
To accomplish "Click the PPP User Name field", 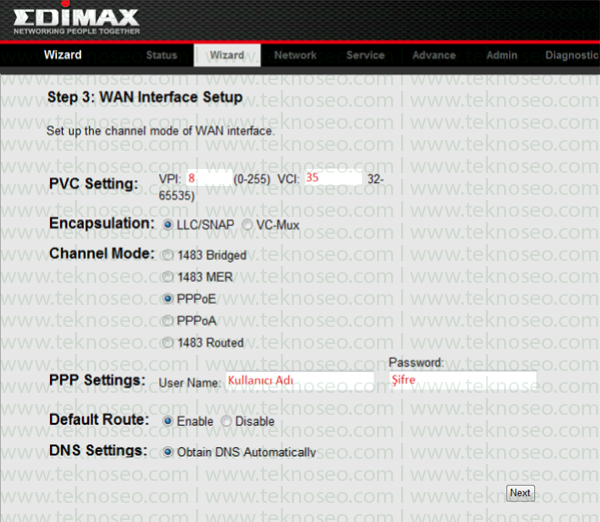I will pos(300,381).
